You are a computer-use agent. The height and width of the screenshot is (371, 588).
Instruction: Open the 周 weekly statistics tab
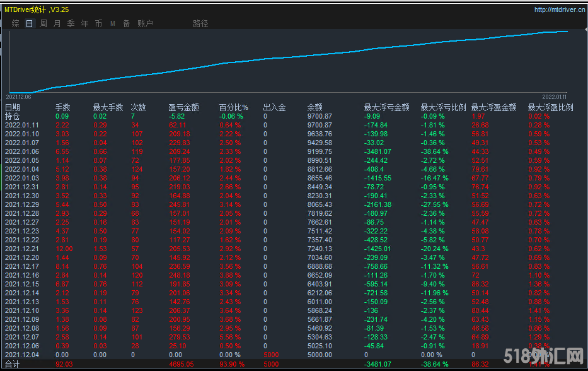(x=43, y=23)
